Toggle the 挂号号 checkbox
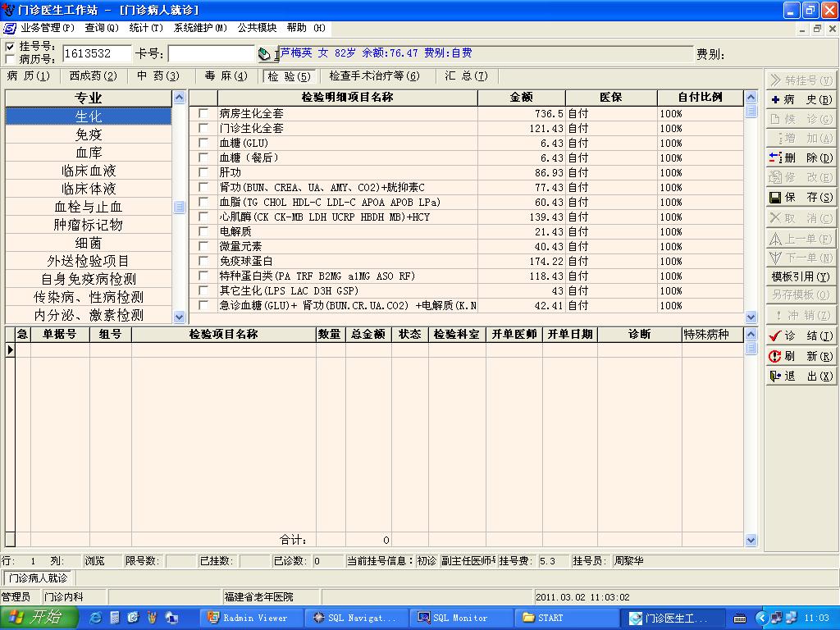The image size is (840, 630). point(11,47)
